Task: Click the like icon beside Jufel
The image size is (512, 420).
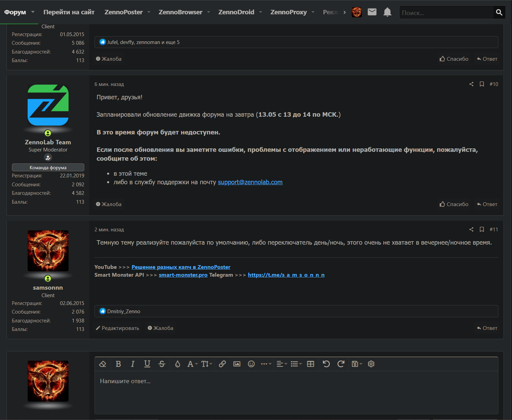Action: pyautogui.click(x=103, y=42)
